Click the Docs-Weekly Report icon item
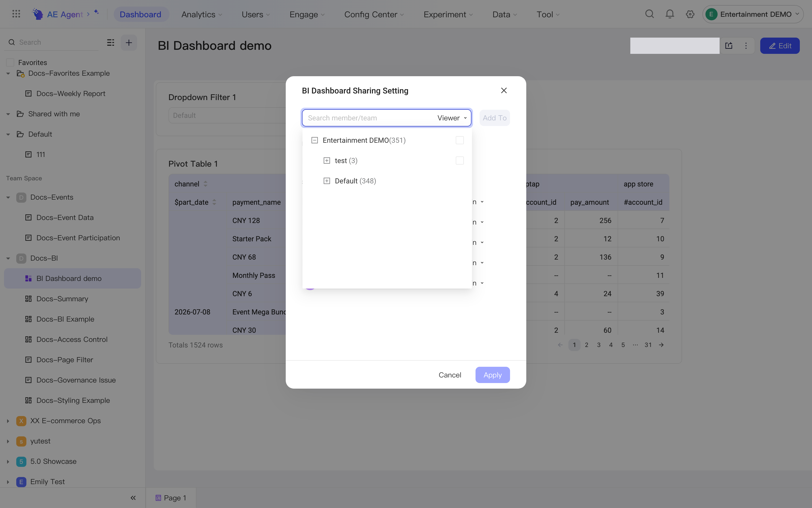Viewport: 812px width, 508px height. [28, 93]
